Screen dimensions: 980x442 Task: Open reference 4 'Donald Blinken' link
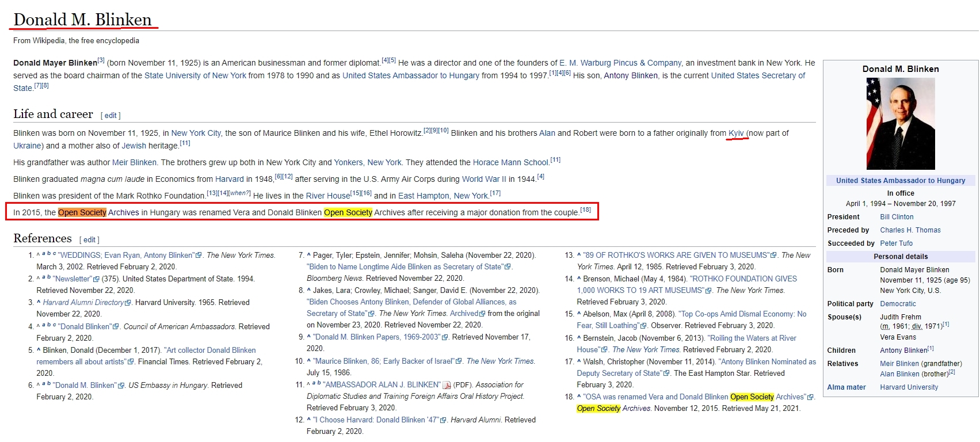[85, 326]
